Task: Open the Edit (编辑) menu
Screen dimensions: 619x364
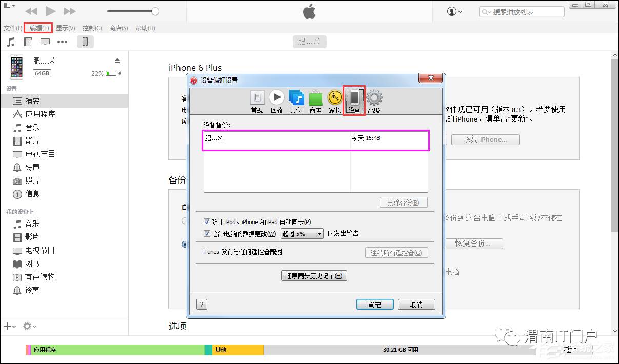Action: pyautogui.click(x=39, y=28)
